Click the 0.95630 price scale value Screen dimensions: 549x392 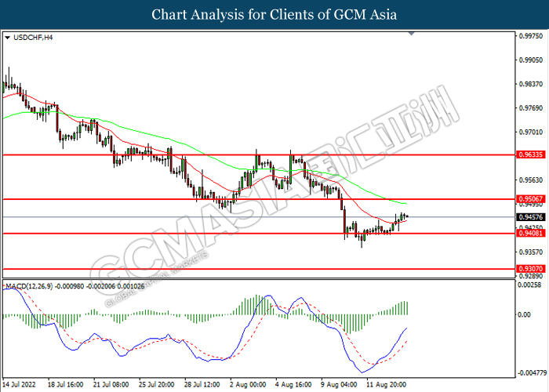531,180
